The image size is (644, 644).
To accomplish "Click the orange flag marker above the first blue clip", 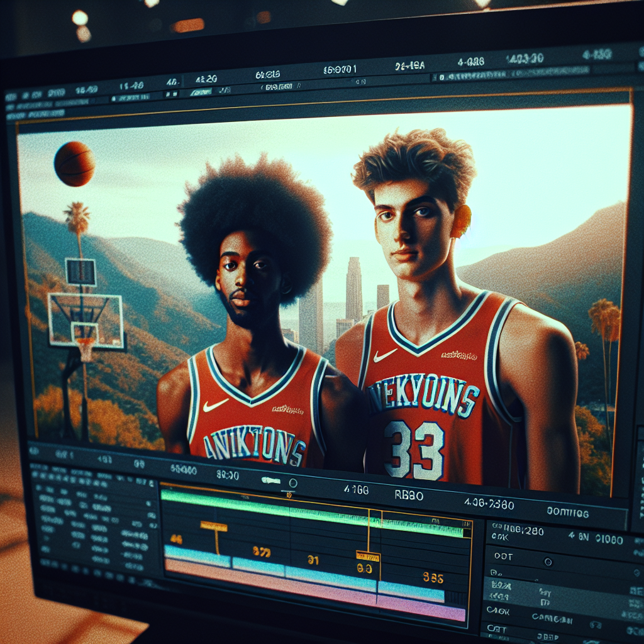I will (214, 526).
